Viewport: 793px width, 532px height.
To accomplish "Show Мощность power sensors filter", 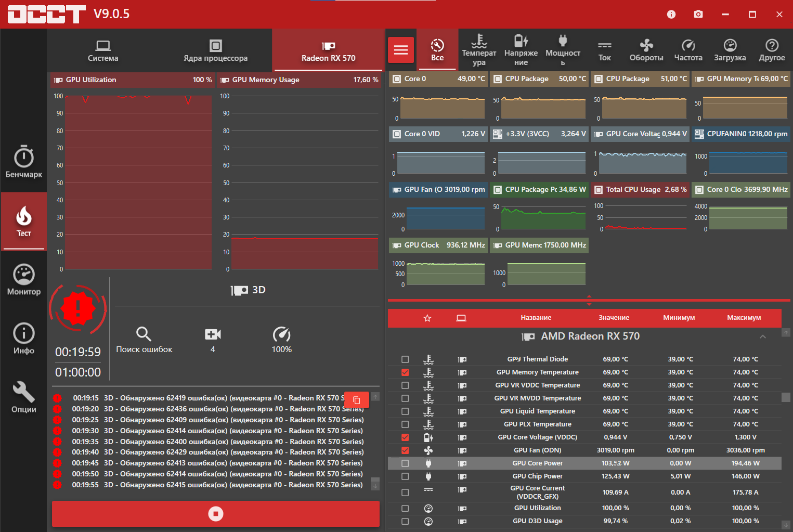I will [563, 50].
